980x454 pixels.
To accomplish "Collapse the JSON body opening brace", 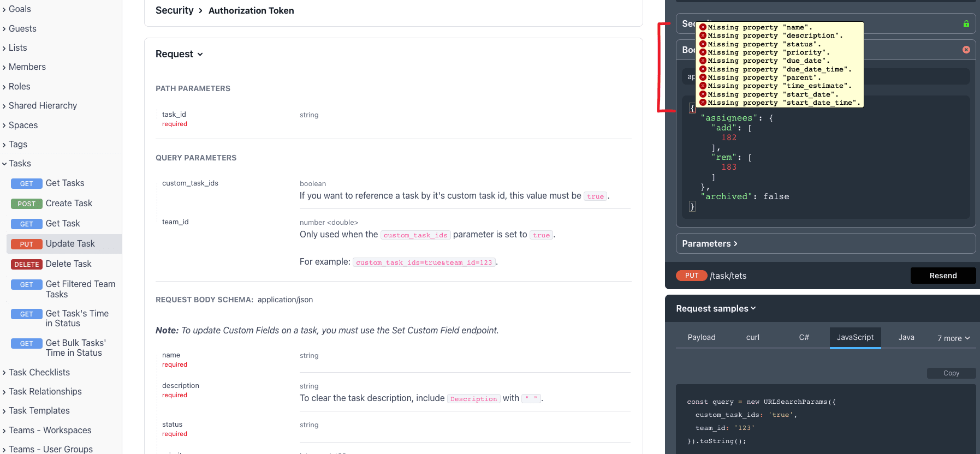I will [692, 108].
